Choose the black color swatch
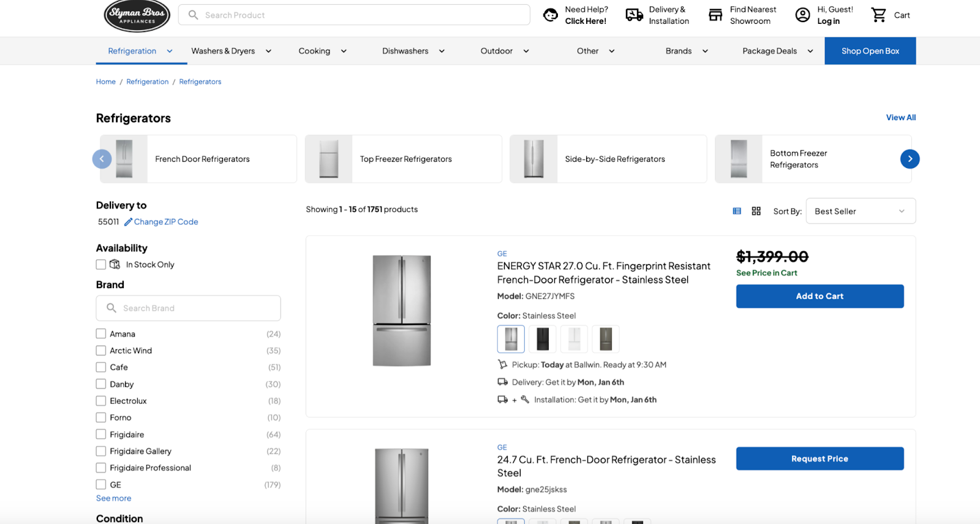 543,339
